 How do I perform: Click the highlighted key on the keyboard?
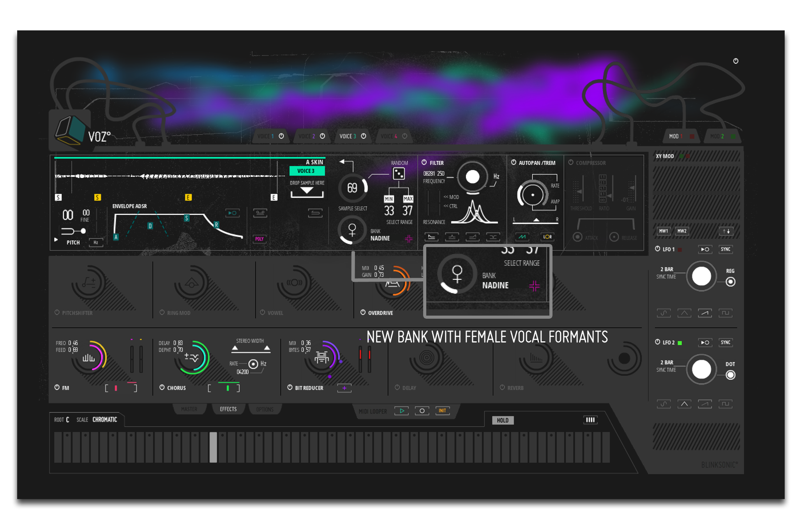pos(213,447)
